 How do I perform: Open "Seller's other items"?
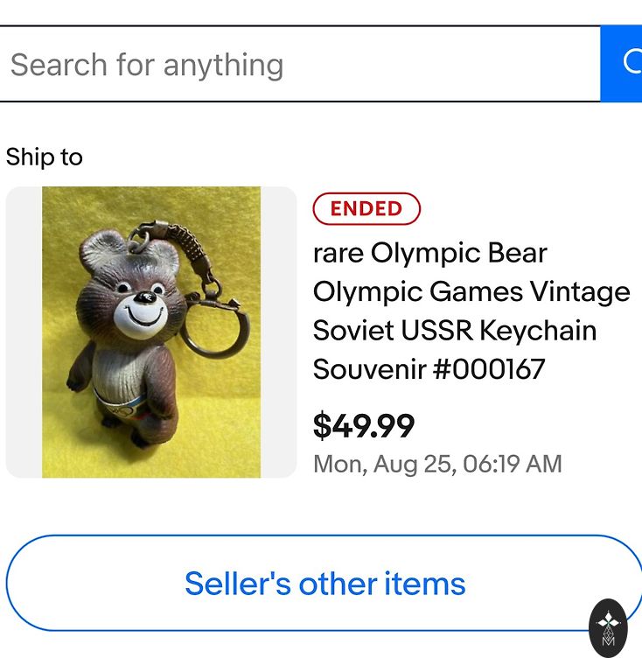point(324,584)
